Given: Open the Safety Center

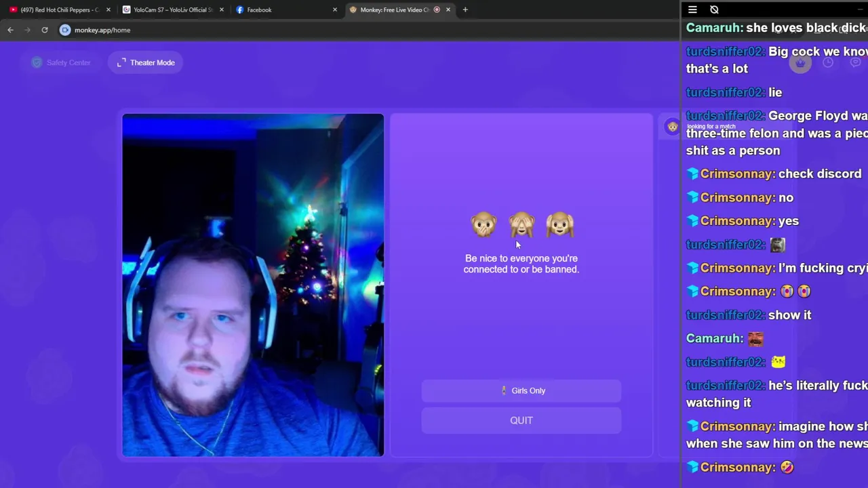Looking at the screenshot, I should coord(61,62).
